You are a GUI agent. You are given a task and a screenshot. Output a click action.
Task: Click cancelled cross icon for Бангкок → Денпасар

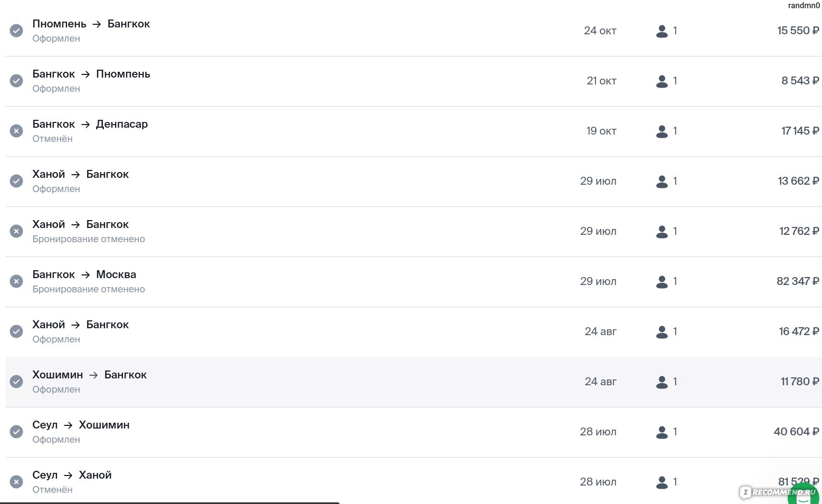tap(16, 131)
